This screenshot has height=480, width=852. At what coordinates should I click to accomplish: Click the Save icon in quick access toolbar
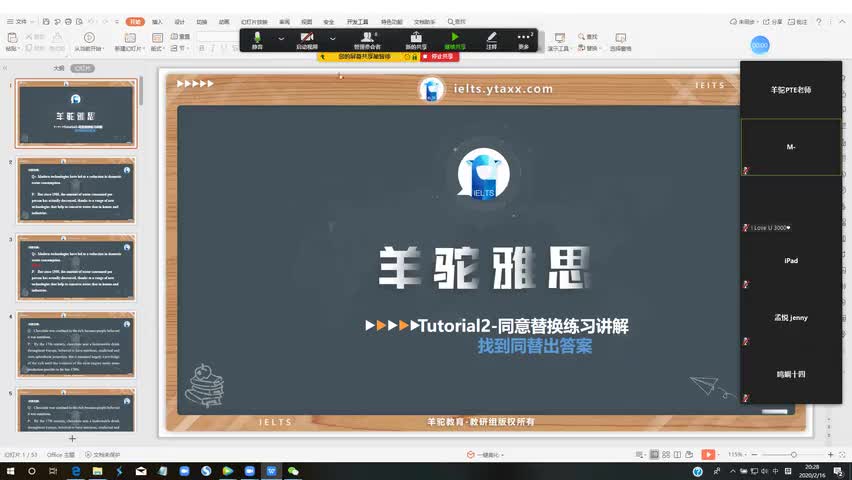[46, 22]
